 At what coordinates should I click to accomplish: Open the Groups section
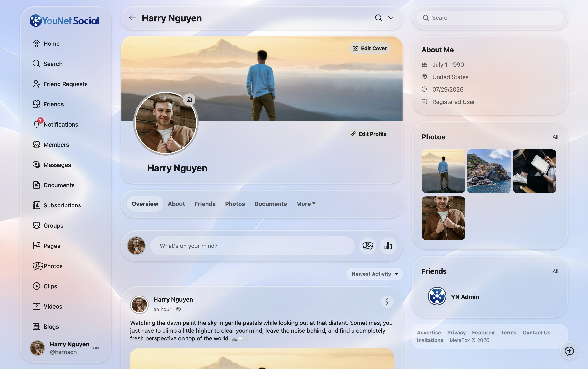48,226
